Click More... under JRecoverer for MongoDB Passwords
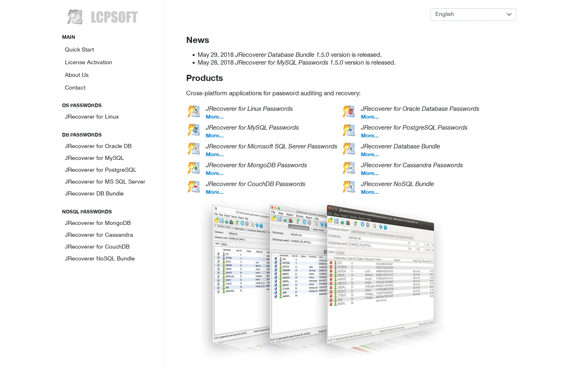This screenshot has height=368, width=588. 214,173
